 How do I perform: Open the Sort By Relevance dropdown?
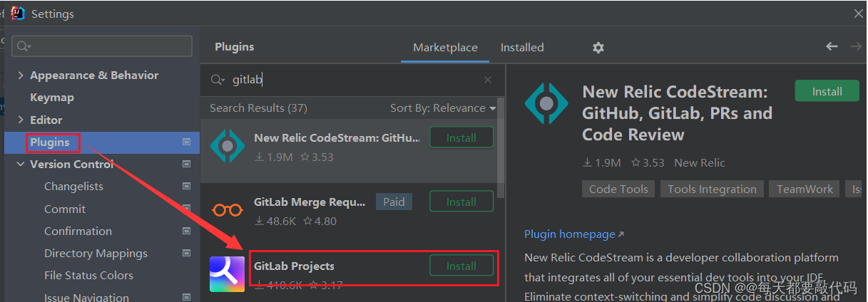443,108
